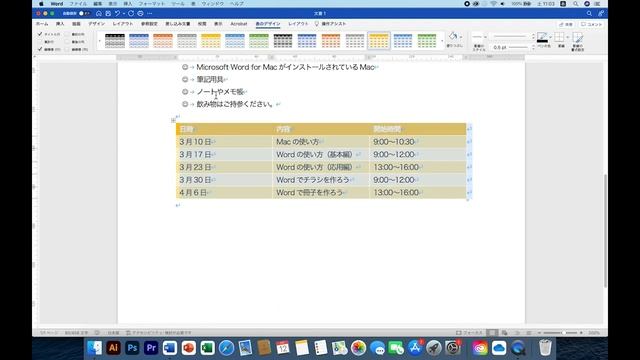Open the ウィンドウ menu in the menu bar

[x=213, y=4]
